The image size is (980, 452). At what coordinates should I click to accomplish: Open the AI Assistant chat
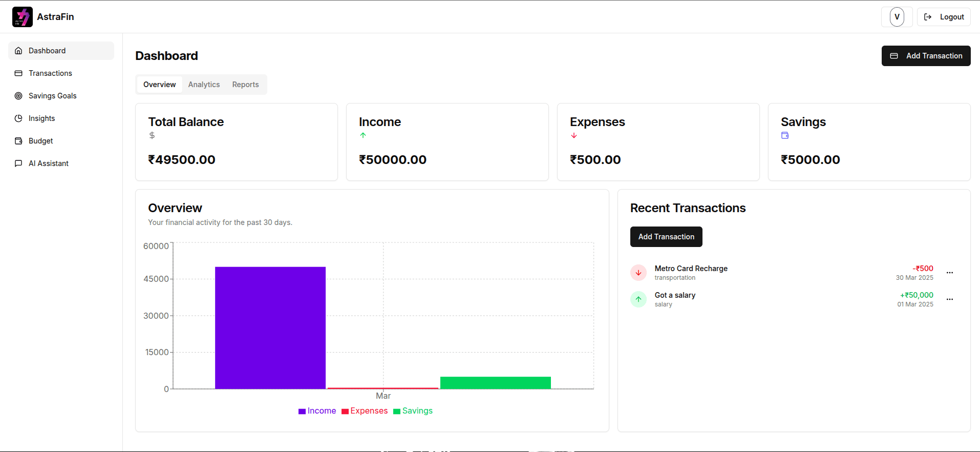pos(48,163)
